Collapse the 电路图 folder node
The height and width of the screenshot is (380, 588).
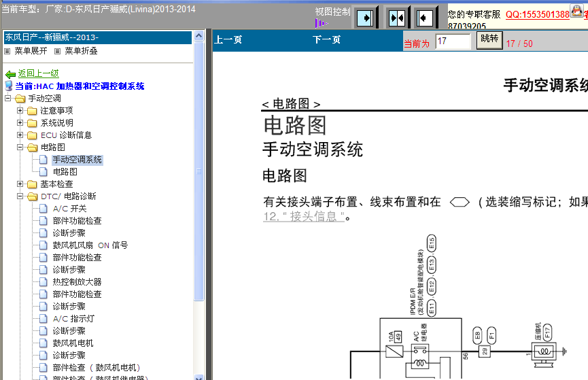[20, 148]
